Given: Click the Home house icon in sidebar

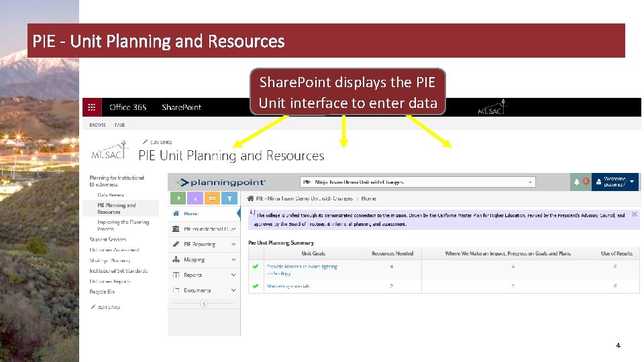Looking at the screenshot, I should coord(176,213).
